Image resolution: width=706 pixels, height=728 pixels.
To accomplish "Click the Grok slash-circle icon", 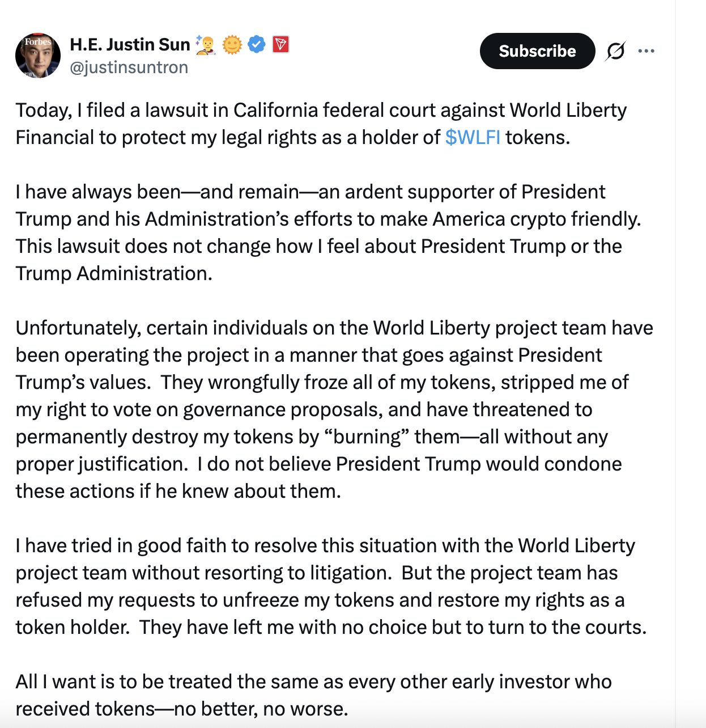I will coord(615,51).
